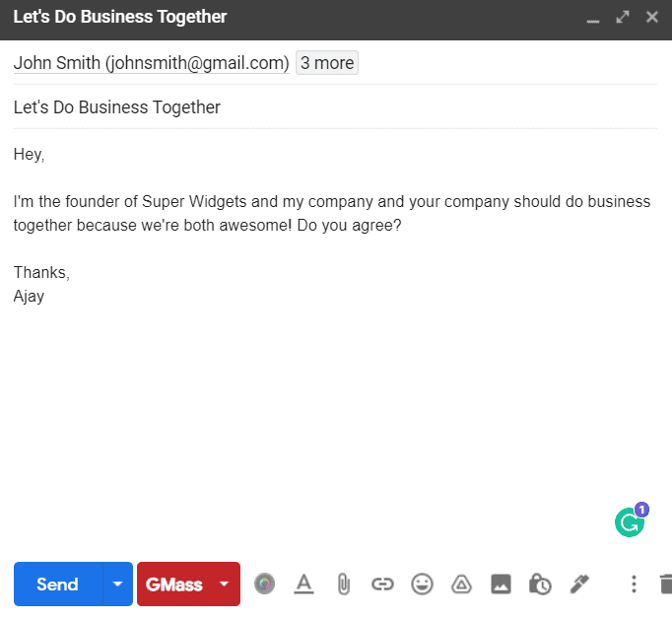
Task: Click the Let's Do Business Together subject field
Action: click(x=335, y=107)
